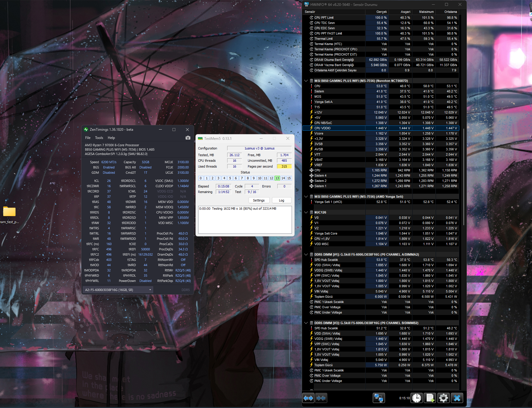Click the fan icon beside Sistem 2

312,181
